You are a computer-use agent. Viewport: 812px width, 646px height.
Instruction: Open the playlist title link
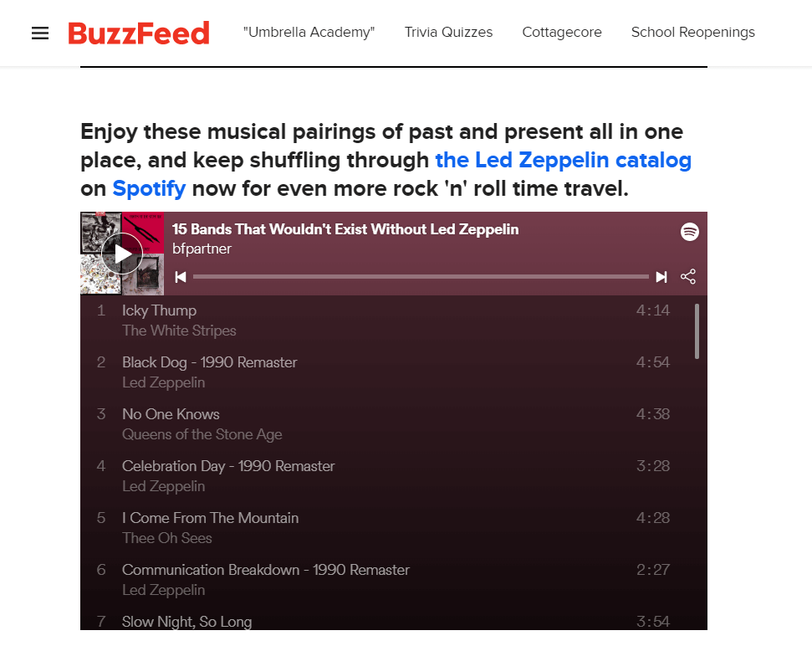[345, 229]
